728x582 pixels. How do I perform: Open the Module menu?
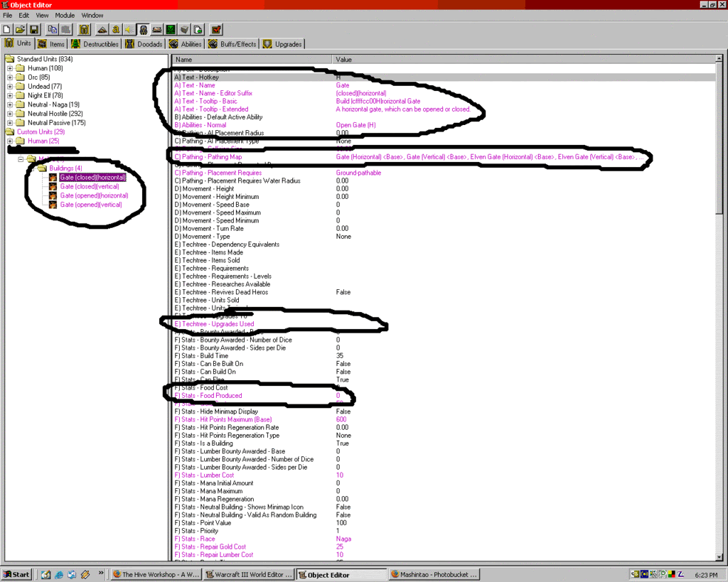pos(65,15)
